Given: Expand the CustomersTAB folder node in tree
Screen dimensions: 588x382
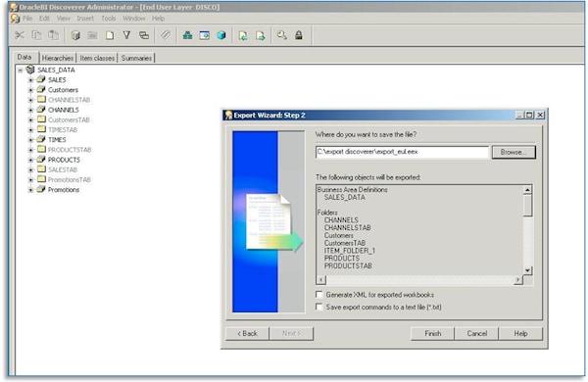Looking at the screenshot, I should (31, 119).
